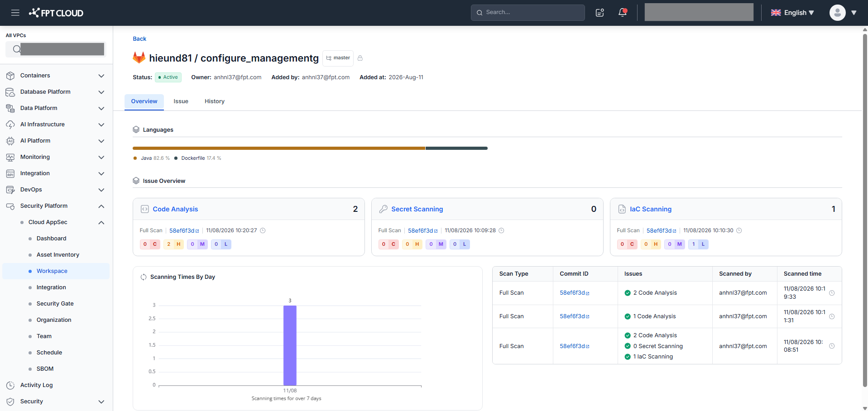The width and height of the screenshot is (868, 411).
Task: Click clock icon in 11/08/2026 10:19:33 row
Action: click(832, 293)
